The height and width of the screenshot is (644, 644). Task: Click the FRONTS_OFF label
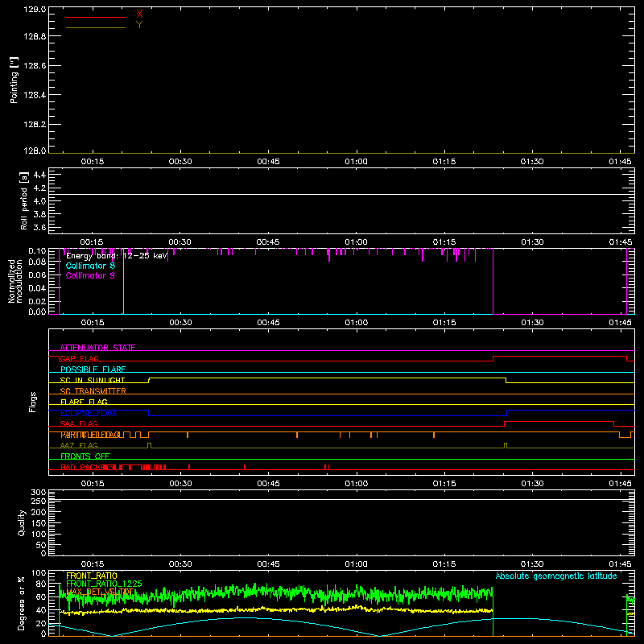coord(85,456)
